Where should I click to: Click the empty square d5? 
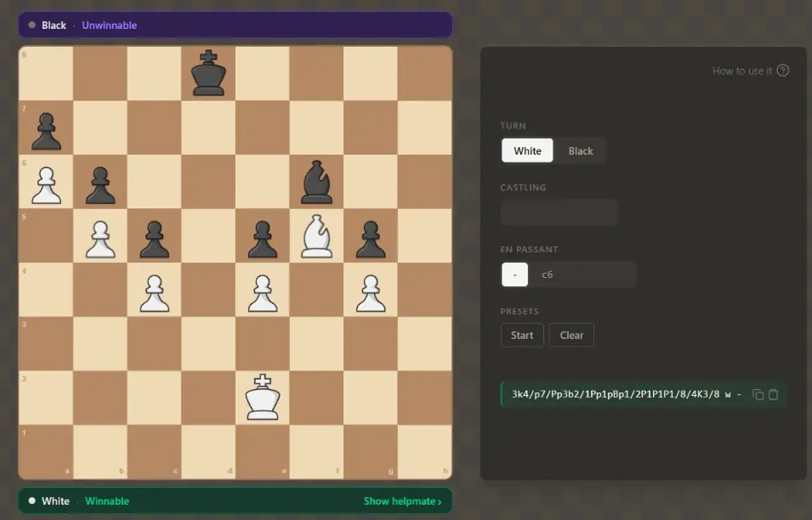click(x=208, y=235)
